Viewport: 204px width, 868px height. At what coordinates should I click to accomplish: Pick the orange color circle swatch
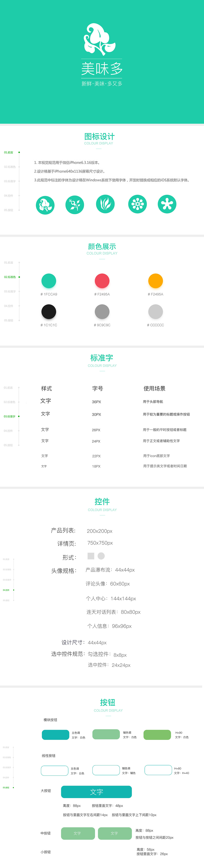click(156, 281)
